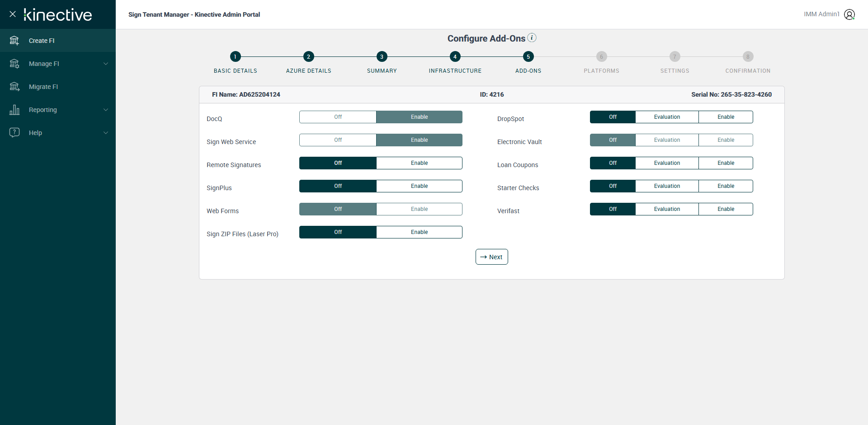This screenshot has height=425, width=868.
Task: Set DropSpot to Evaluation
Action: [667, 117]
